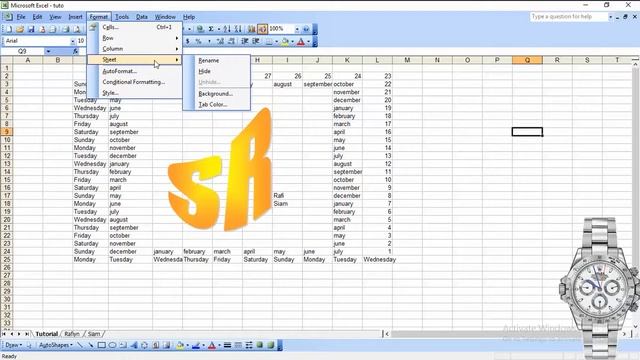Open the Name Box dropdown arrow
This screenshot has width=640, height=360.
pyautogui.click(x=48, y=51)
